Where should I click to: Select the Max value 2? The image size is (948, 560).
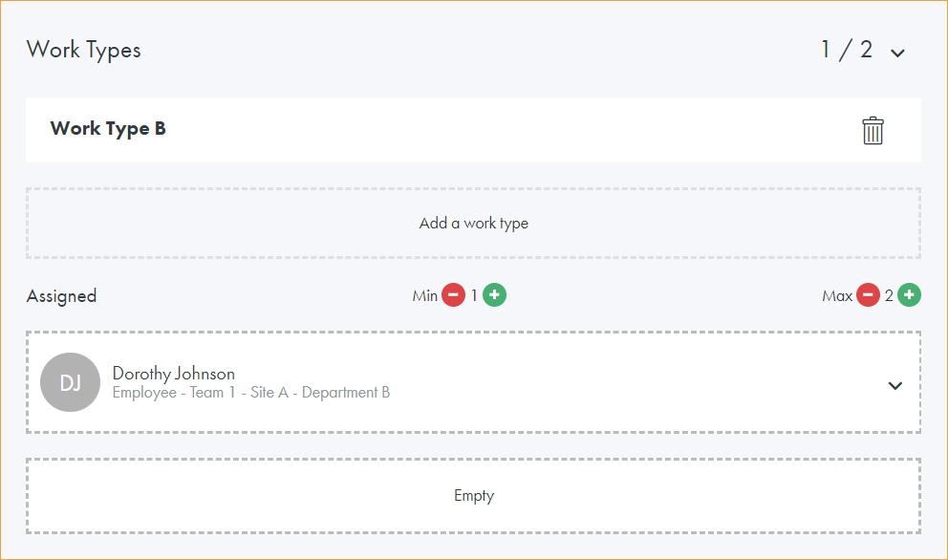(889, 296)
